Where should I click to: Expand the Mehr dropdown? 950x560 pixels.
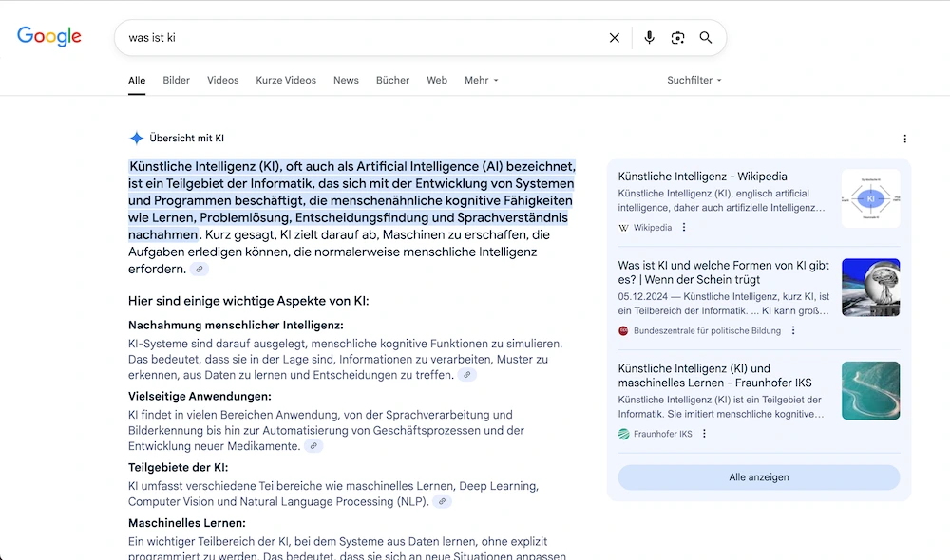click(x=481, y=80)
